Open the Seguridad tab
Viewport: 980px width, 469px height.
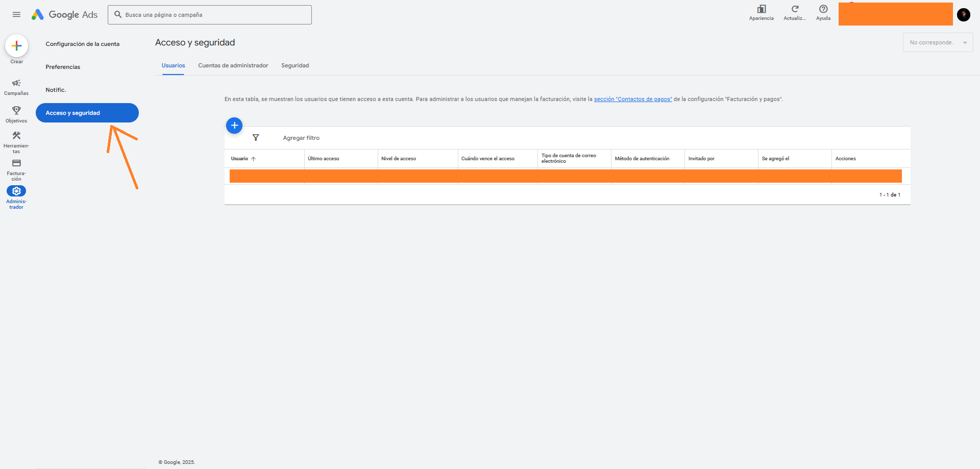(x=295, y=65)
